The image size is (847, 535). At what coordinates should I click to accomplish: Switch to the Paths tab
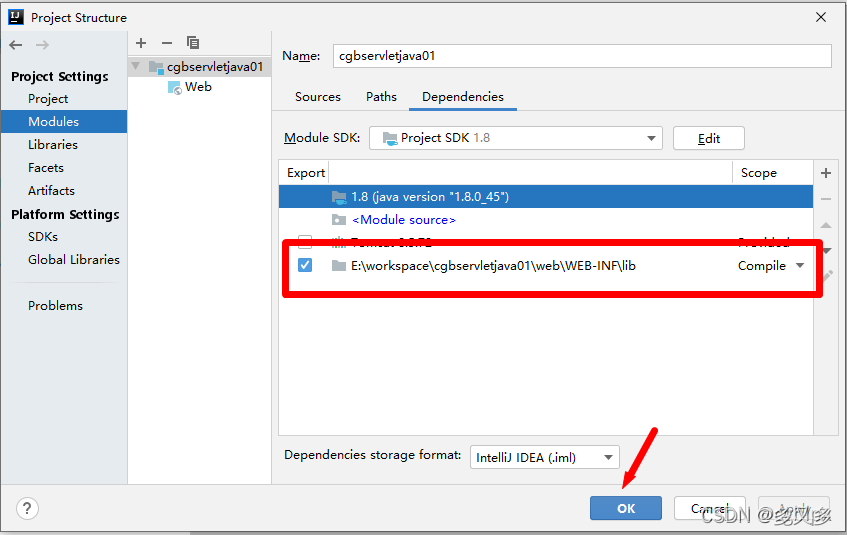[x=381, y=97]
